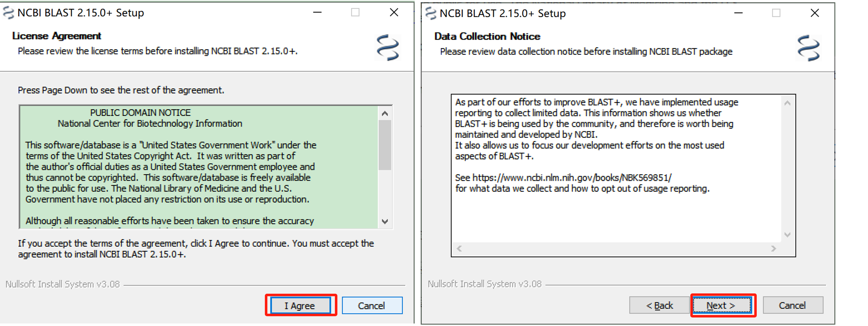Image resolution: width=868 pixels, height=326 pixels.
Task: Click Cancel in Data Collection Notice window
Action: [x=793, y=305]
